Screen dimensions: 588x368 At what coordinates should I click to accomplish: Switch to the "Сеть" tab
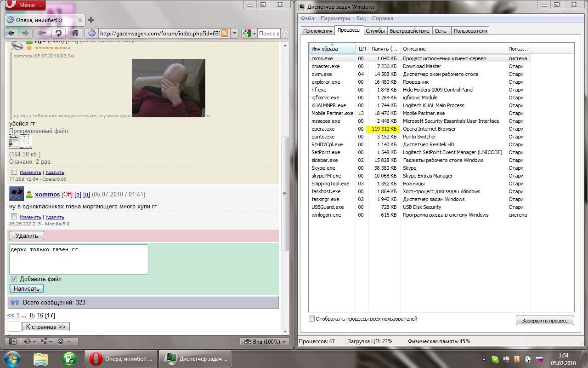pos(441,31)
